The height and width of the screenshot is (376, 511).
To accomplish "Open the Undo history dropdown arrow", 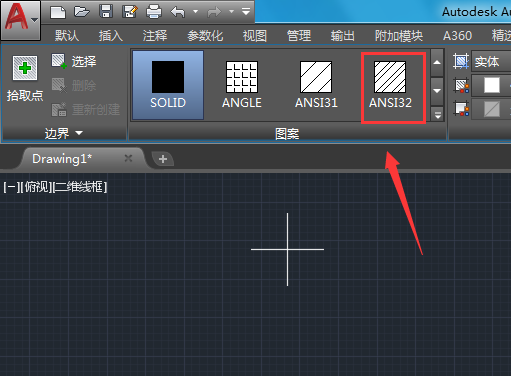I will (x=196, y=12).
